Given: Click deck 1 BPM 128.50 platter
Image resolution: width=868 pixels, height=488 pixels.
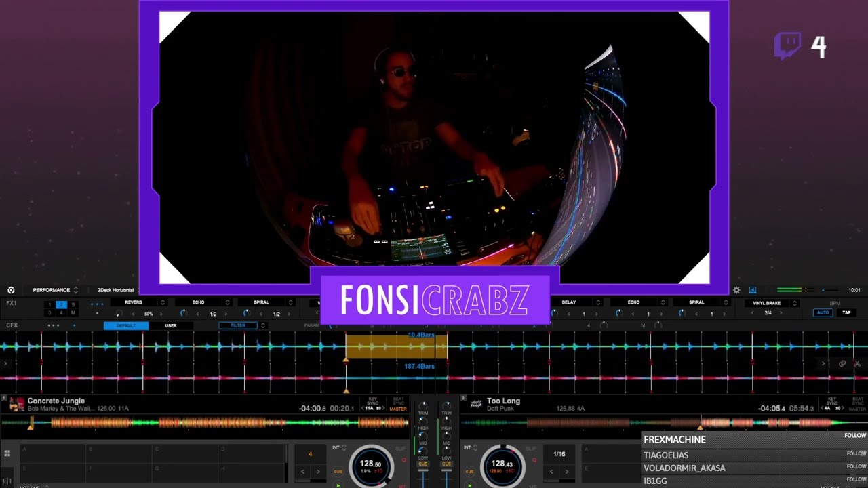Looking at the screenshot, I should point(371,466).
